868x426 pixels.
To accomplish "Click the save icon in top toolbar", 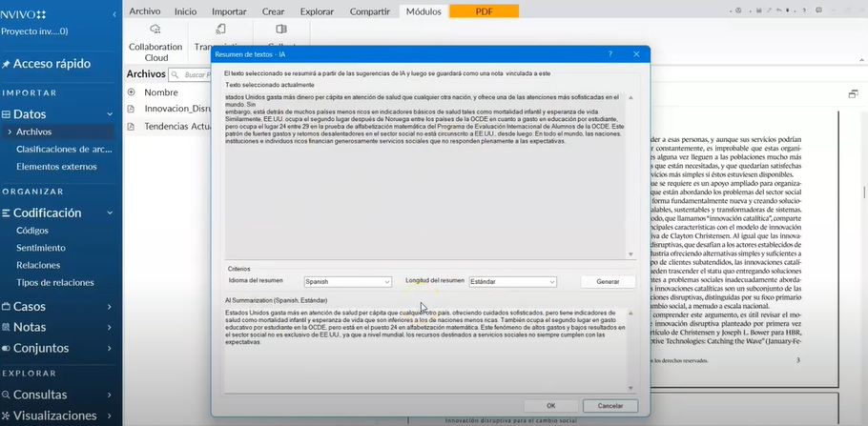I will [758, 10].
